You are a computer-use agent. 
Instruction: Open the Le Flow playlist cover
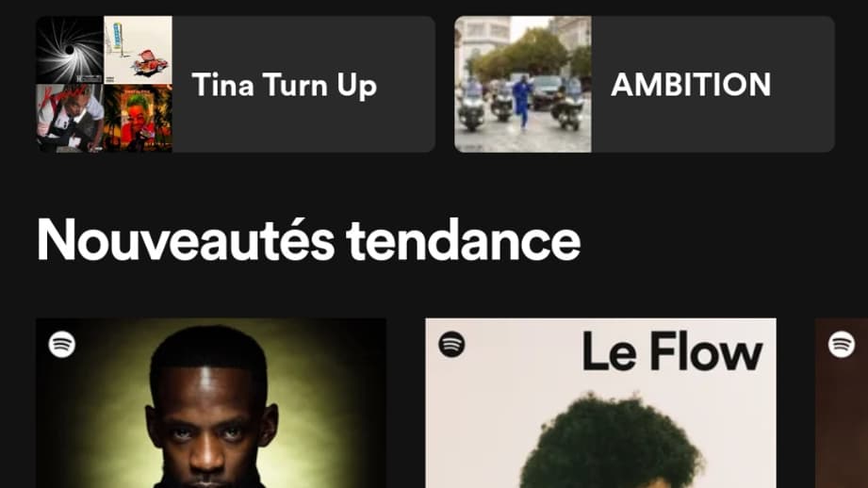(600, 403)
